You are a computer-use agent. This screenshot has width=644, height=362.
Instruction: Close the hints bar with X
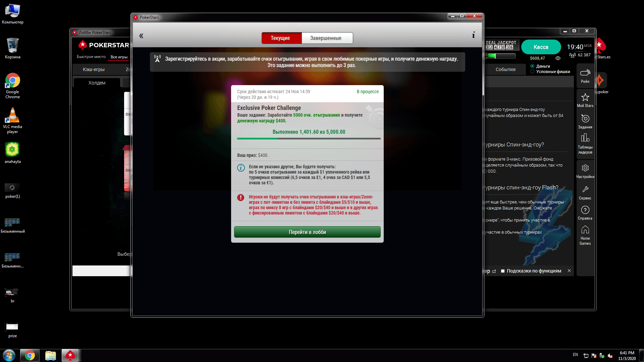(x=569, y=270)
